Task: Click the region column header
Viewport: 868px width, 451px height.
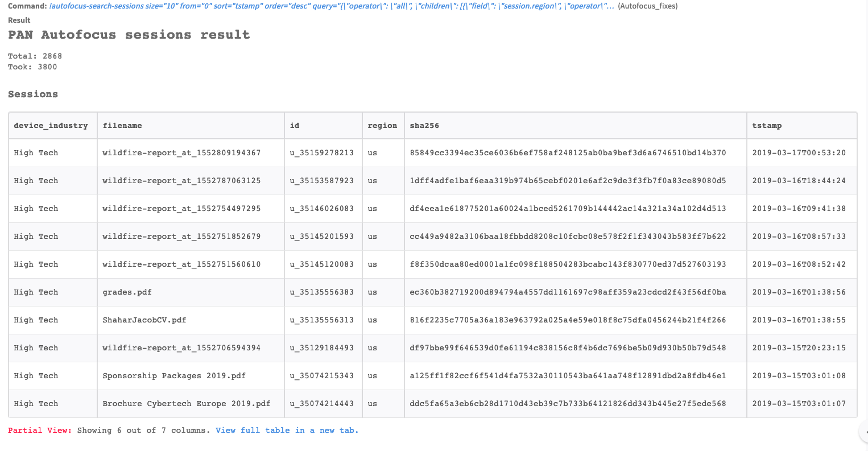Action: click(382, 126)
